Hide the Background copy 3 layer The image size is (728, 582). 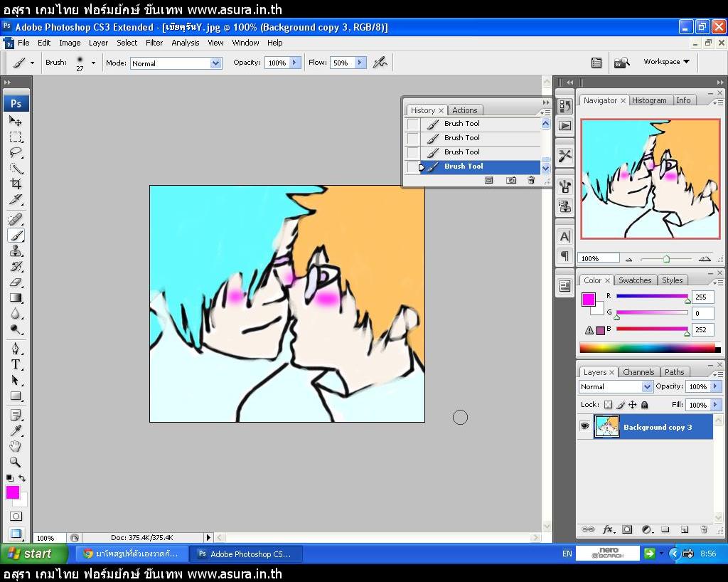[584, 426]
